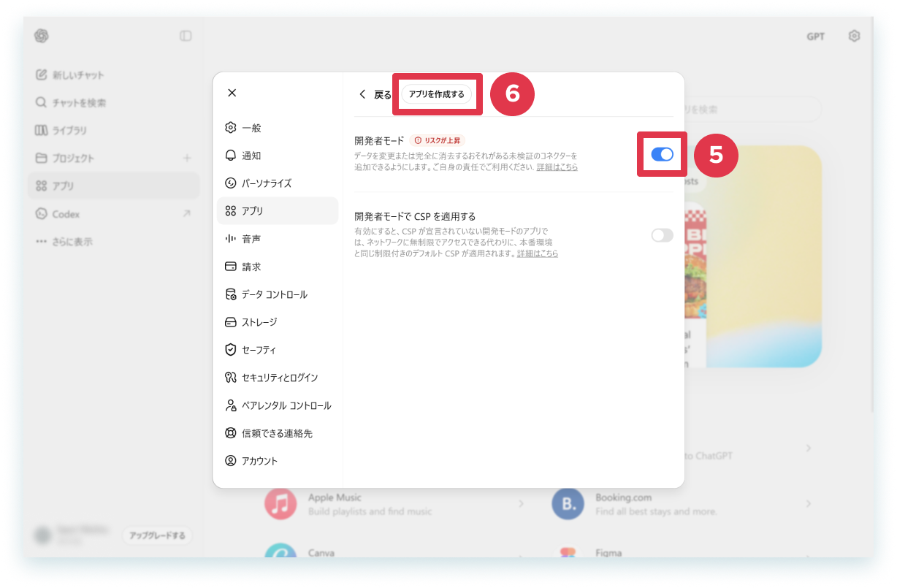The image size is (897, 588).
Task: Open the Apple Music app icon
Action: point(280,504)
